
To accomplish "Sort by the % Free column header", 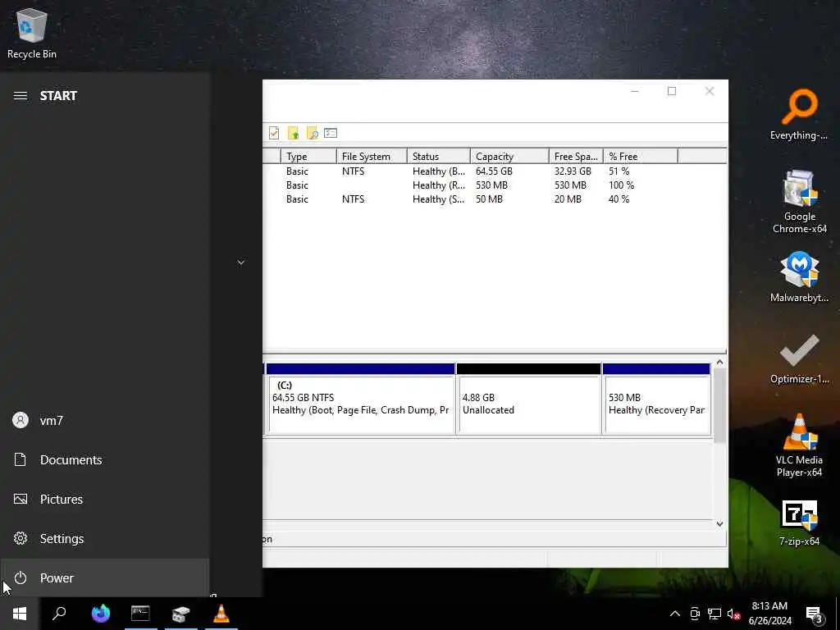I will coord(641,157).
